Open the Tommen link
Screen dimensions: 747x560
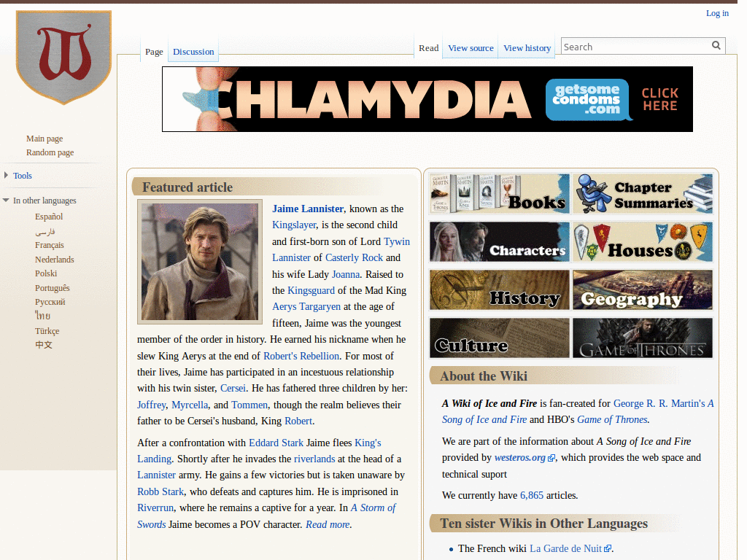(x=249, y=405)
